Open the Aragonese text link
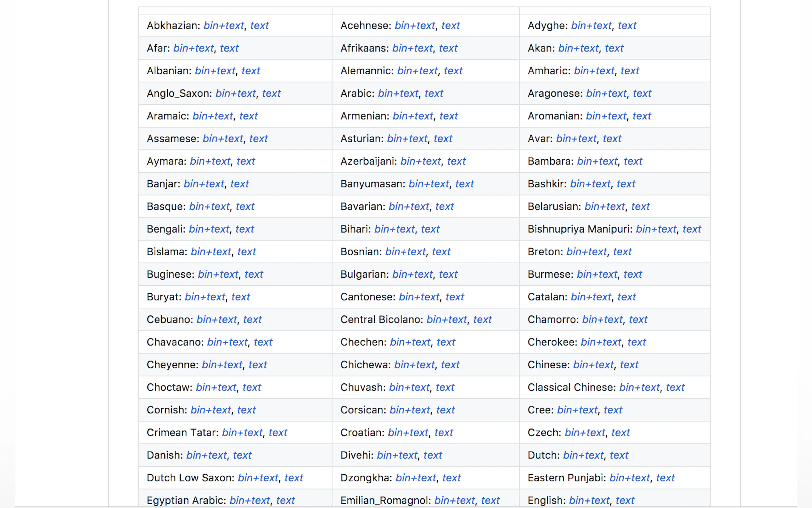 tap(642, 93)
